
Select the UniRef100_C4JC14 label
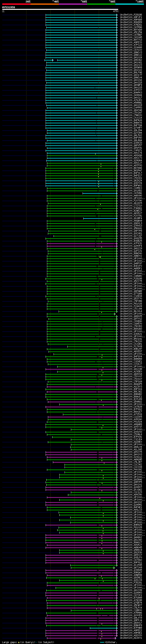(x=131, y=118)
